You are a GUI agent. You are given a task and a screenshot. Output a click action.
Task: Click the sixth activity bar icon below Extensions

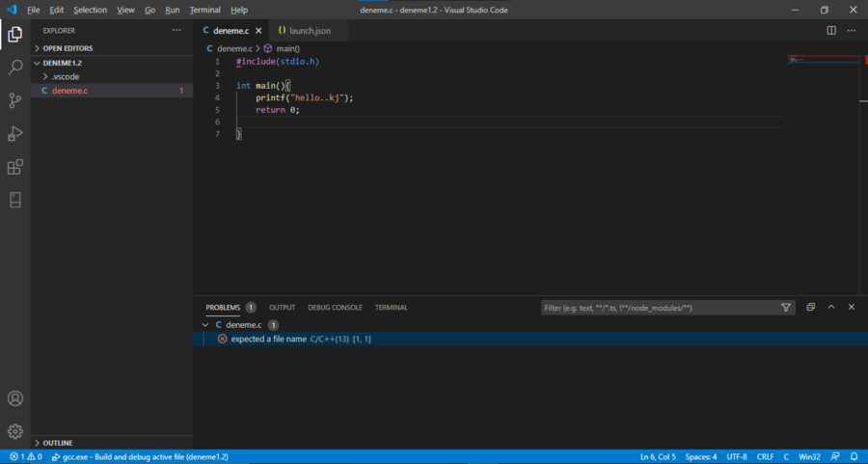point(14,200)
